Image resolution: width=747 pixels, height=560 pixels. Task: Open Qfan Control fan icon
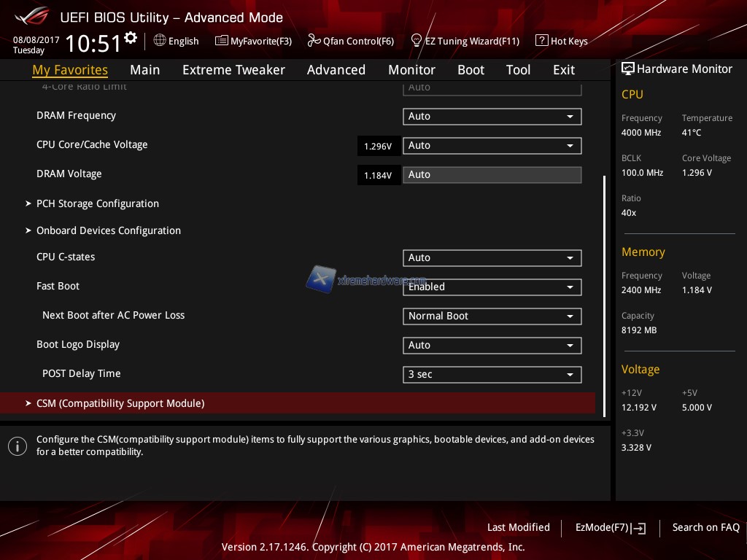314,41
